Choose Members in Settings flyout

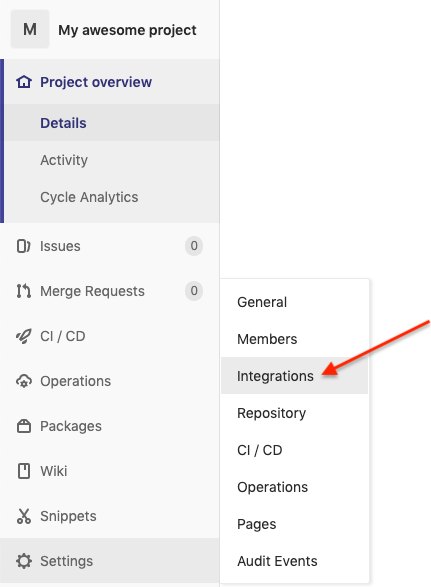267,339
